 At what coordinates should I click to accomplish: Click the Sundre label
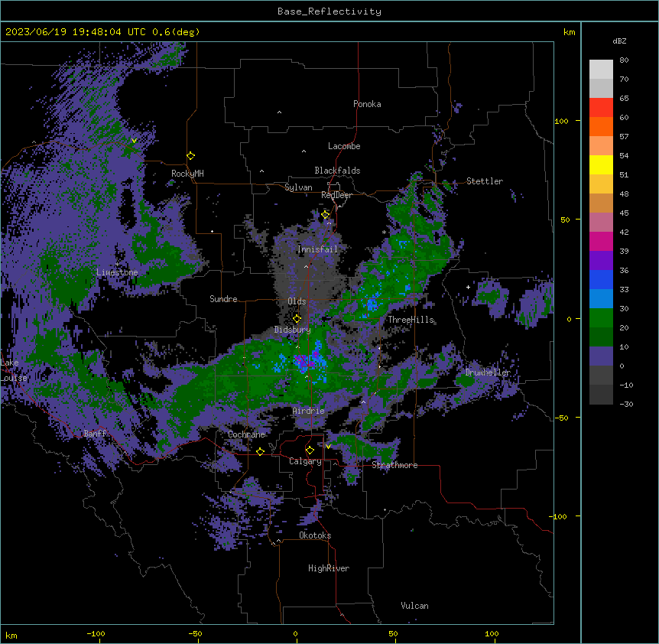click(x=223, y=299)
